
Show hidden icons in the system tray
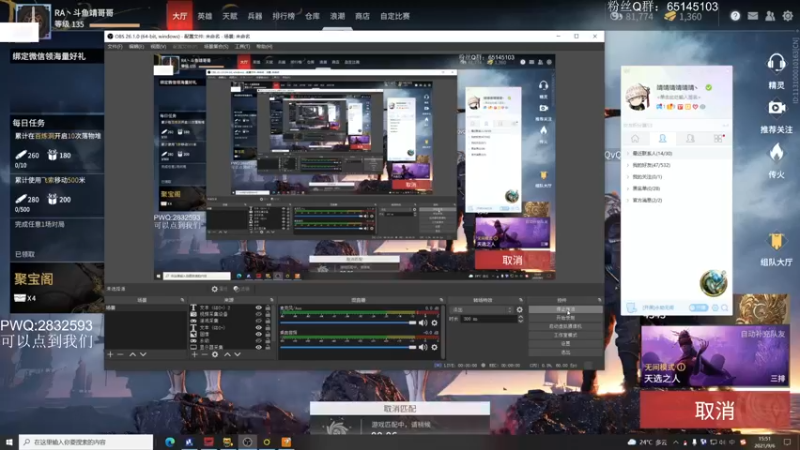[x=676, y=442]
